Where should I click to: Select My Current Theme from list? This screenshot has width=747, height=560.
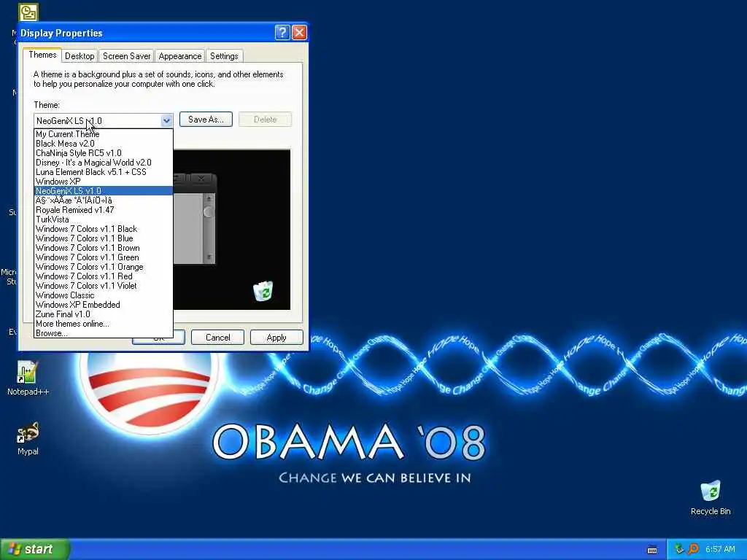click(104, 134)
